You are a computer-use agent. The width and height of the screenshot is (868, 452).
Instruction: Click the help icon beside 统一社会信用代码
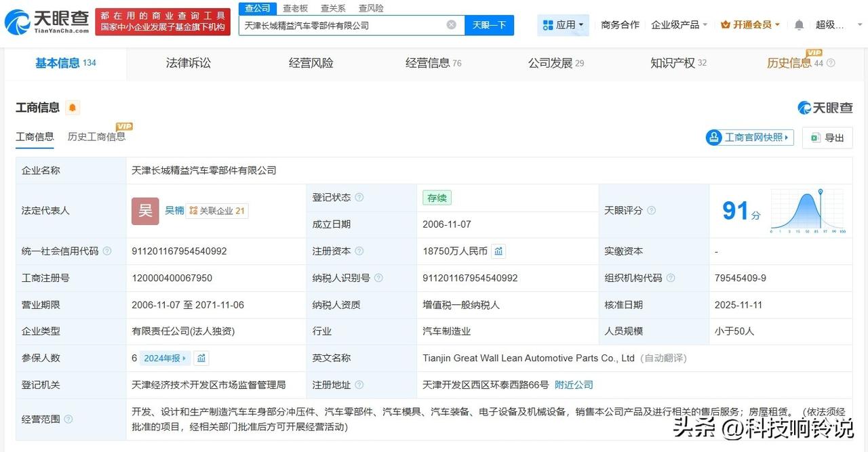coord(107,251)
